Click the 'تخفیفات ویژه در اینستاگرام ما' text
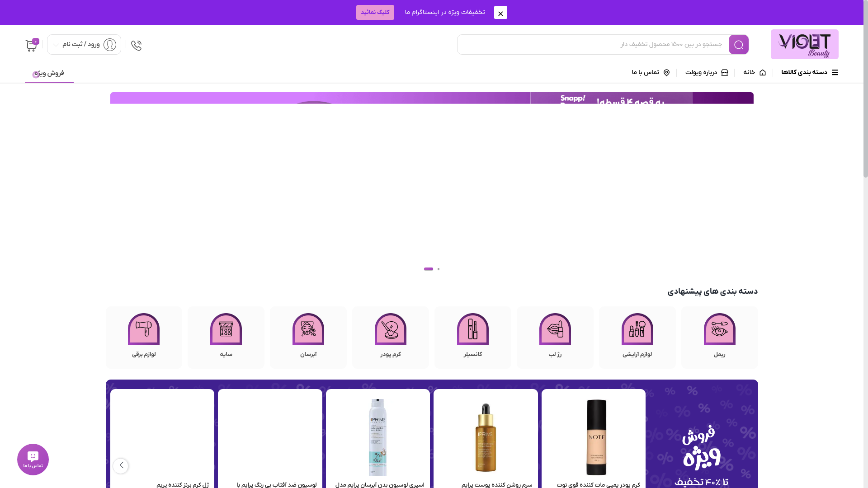This screenshot has width=868, height=488. [x=445, y=13]
